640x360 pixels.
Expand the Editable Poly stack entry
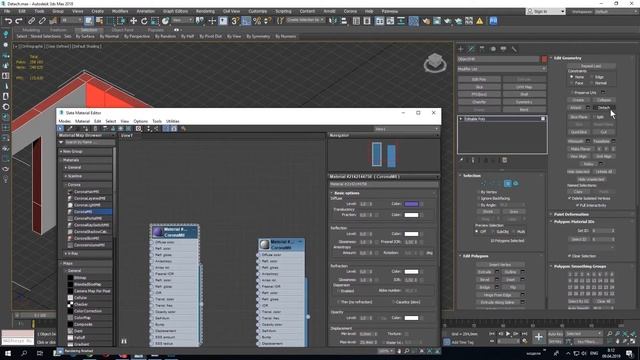coord(461,119)
